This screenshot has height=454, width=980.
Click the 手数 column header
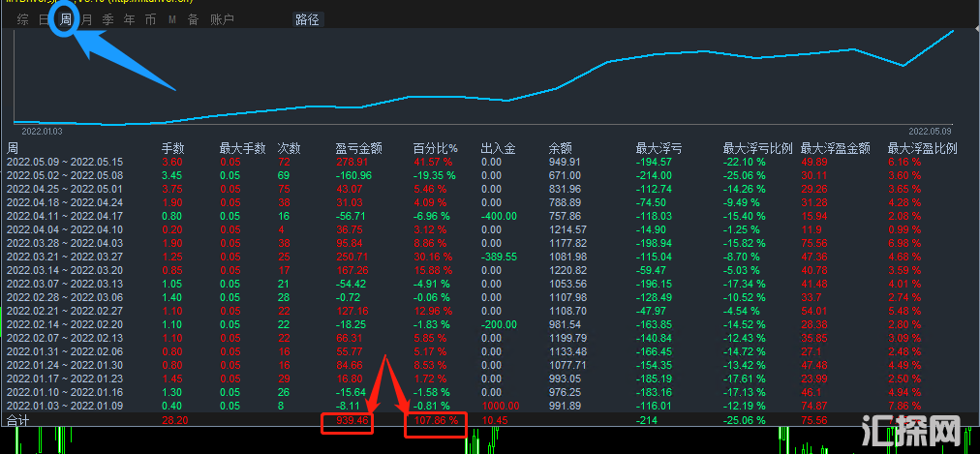pyautogui.click(x=172, y=149)
